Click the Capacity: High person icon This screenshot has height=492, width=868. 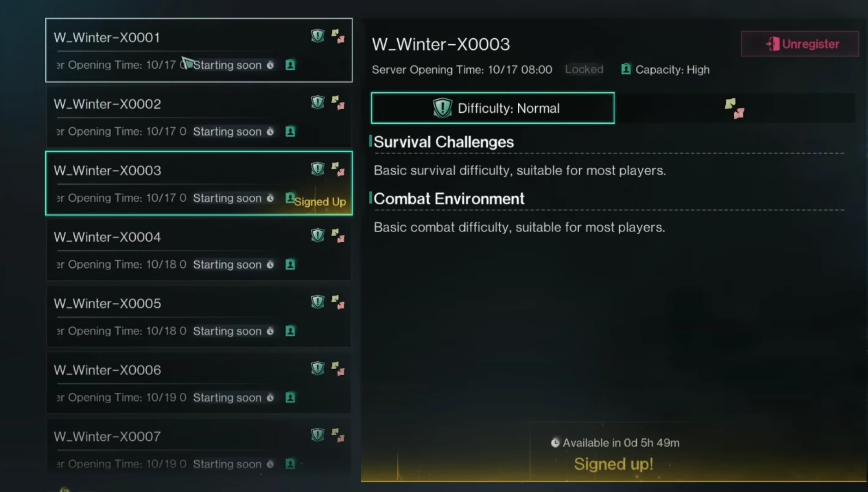626,69
